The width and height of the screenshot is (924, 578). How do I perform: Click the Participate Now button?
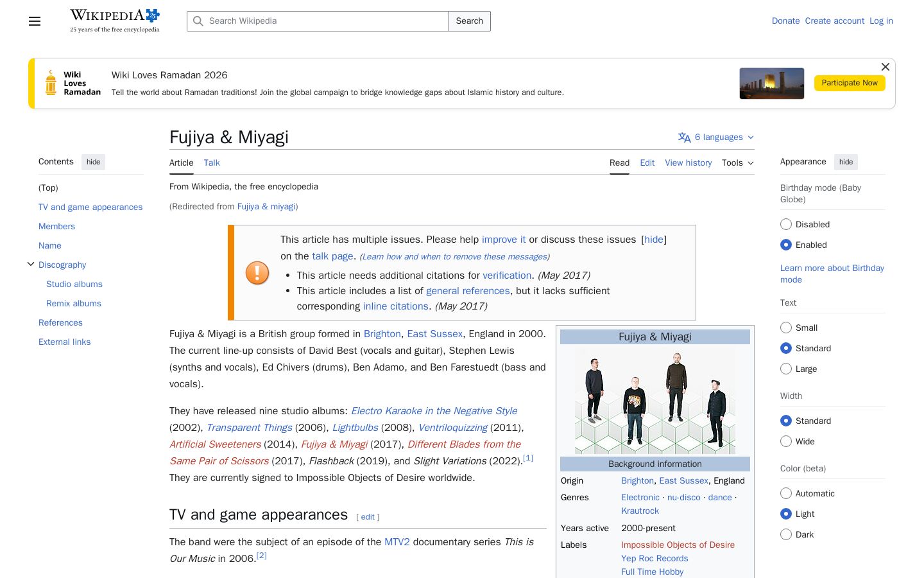(x=850, y=83)
